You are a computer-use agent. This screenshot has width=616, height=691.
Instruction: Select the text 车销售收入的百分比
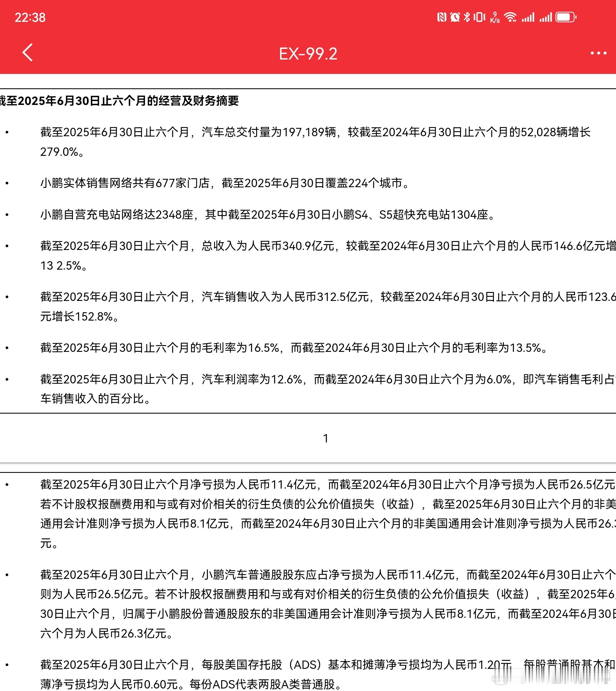[92, 399]
